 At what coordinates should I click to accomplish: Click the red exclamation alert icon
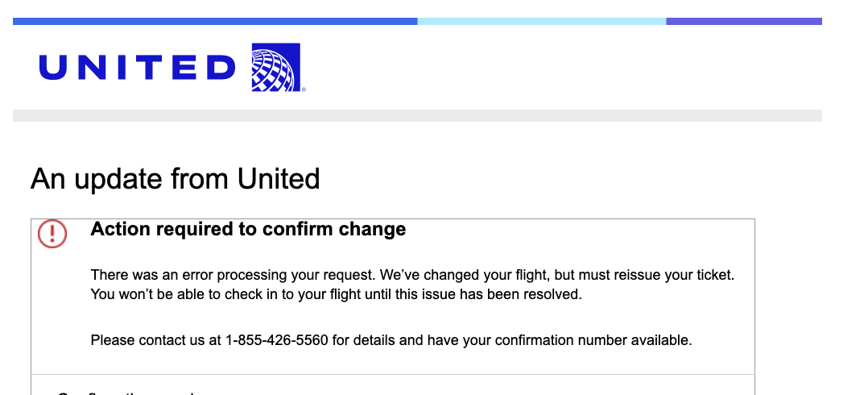(x=52, y=233)
